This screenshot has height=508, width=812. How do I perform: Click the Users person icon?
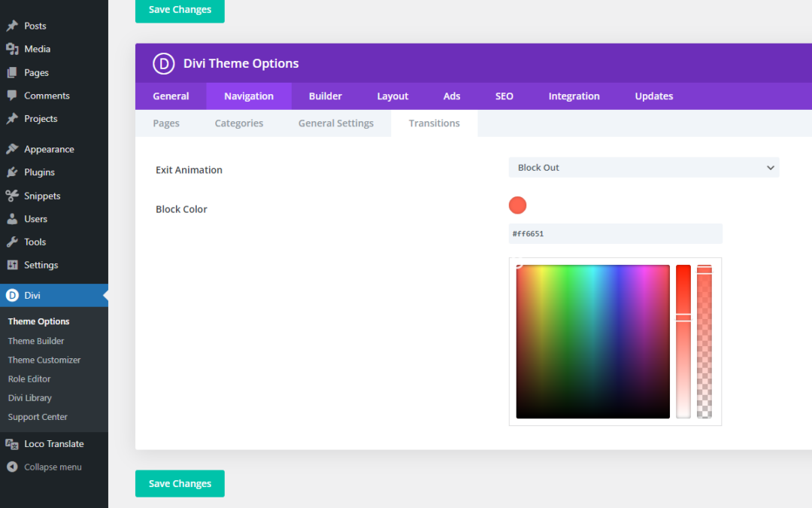tap(12, 219)
